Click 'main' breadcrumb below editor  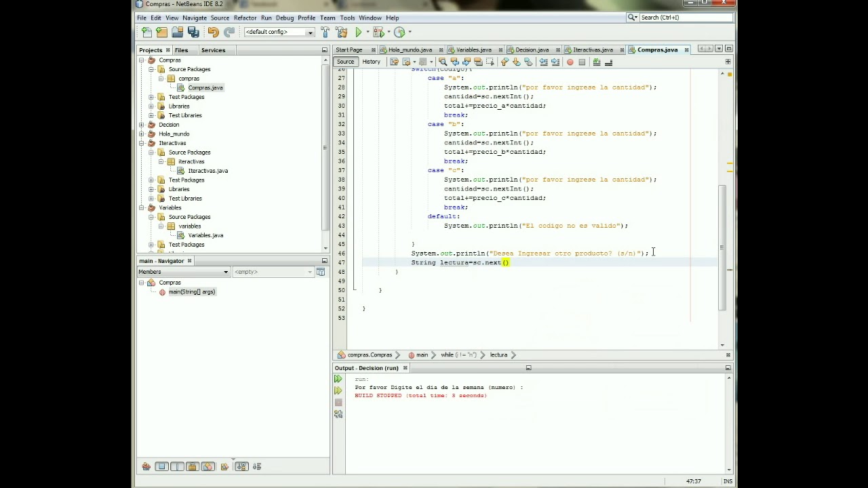422,354
